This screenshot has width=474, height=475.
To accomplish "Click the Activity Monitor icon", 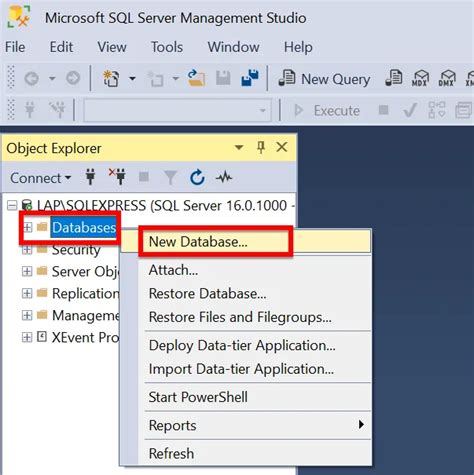I will click(x=224, y=177).
